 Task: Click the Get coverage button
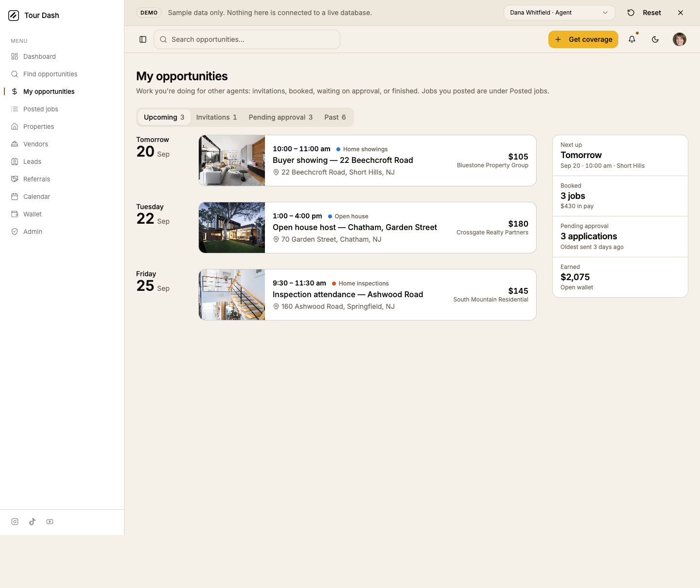[583, 39]
